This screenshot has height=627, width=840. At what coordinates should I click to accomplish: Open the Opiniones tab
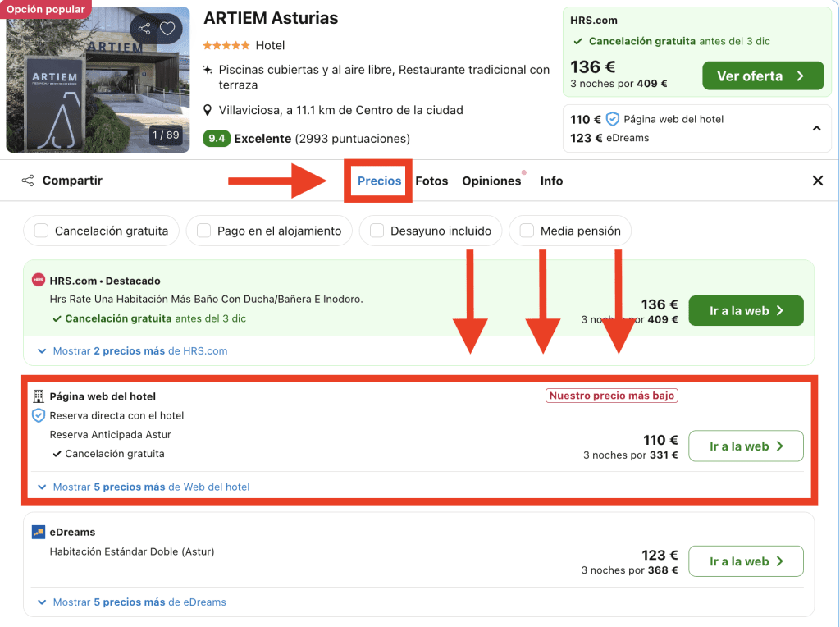pos(491,181)
